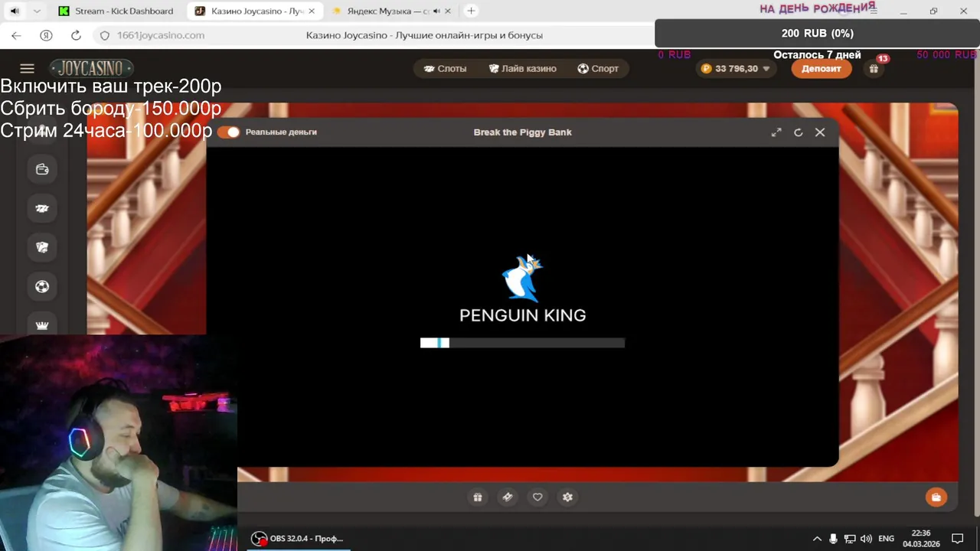Expand the tab list dropdown arrow
980x551 pixels.
[x=37, y=11]
